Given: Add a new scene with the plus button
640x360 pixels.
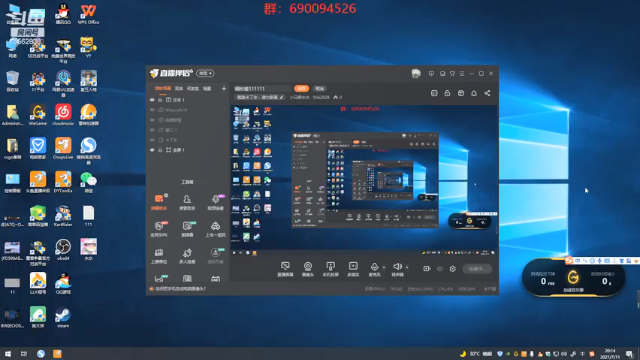Looking at the screenshot, I should tap(224, 89).
